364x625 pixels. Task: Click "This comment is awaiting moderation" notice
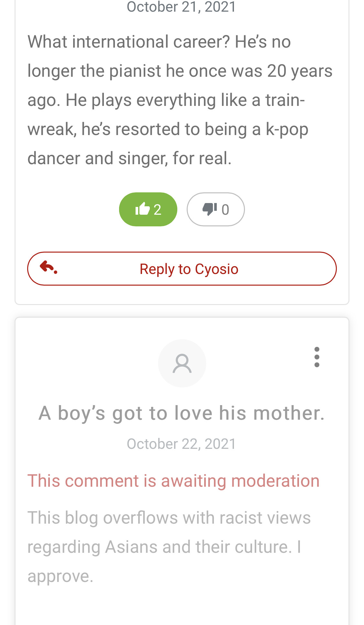tap(173, 481)
